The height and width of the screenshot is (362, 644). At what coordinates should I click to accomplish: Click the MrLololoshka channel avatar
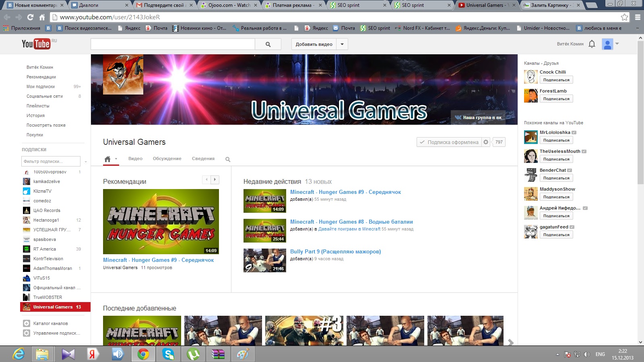531,137
